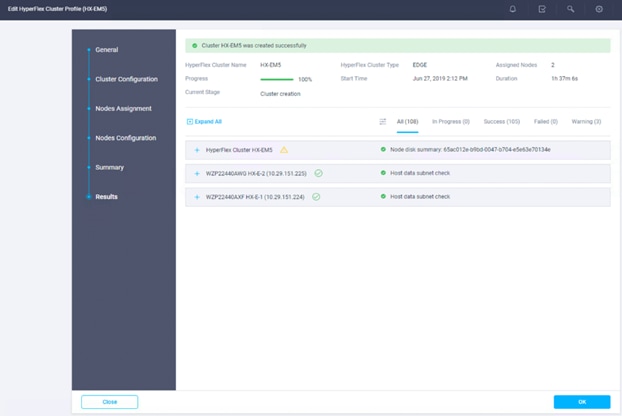Screen dimensions: 622x416
Task: Click Edit HyperFlex Cluster Profile (HX-EM5) title
Action: pyautogui.click(x=58, y=9)
